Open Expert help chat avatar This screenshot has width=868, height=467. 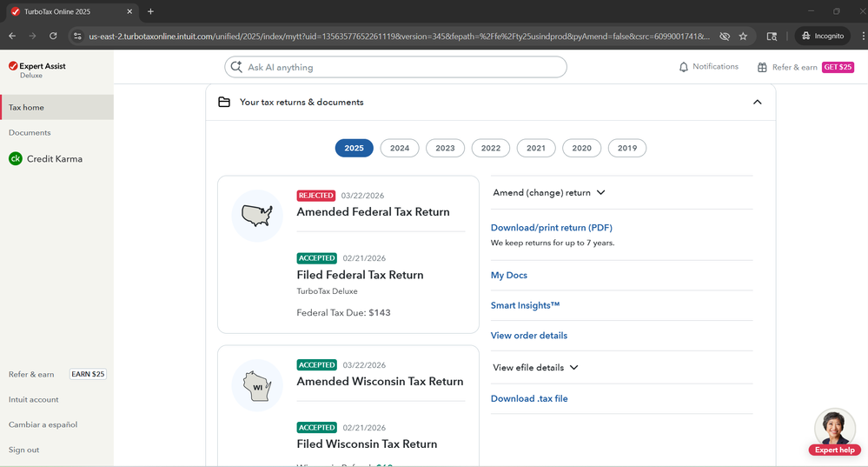pyautogui.click(x=835, y=431)
